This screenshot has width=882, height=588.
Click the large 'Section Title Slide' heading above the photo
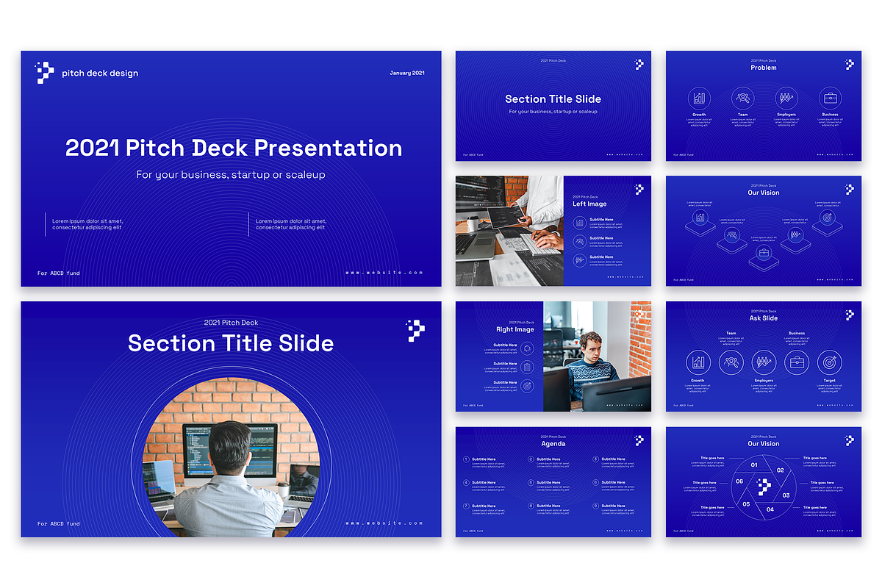coord(231,343)
